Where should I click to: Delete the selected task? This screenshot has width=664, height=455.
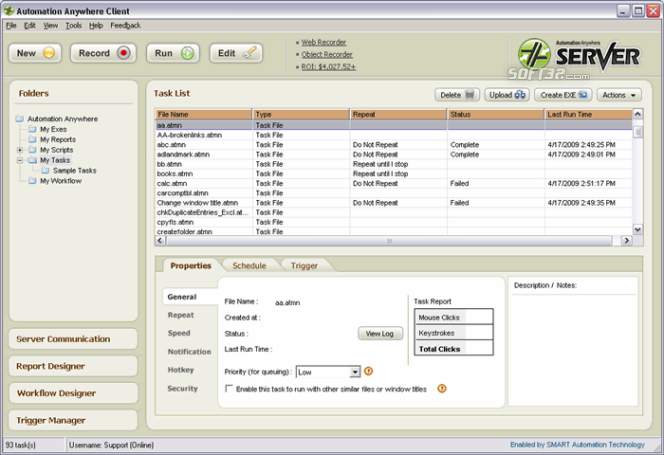click(457, 95)
